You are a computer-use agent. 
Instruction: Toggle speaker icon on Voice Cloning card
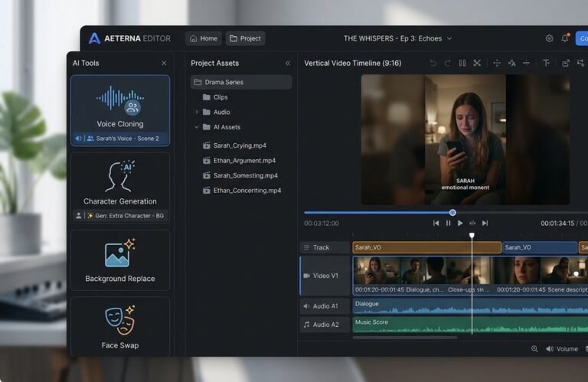[x=78, y=139]
